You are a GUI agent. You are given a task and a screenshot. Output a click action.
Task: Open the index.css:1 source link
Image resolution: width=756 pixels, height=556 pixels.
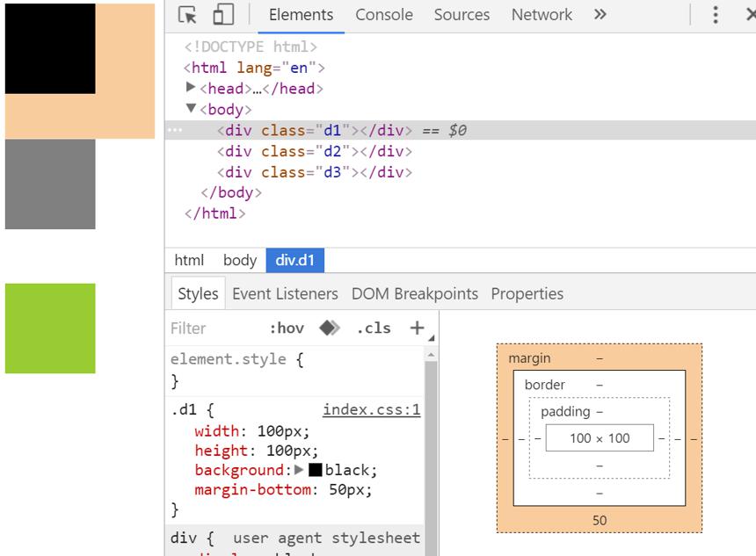pyautogui.click(x=371, y=409)
